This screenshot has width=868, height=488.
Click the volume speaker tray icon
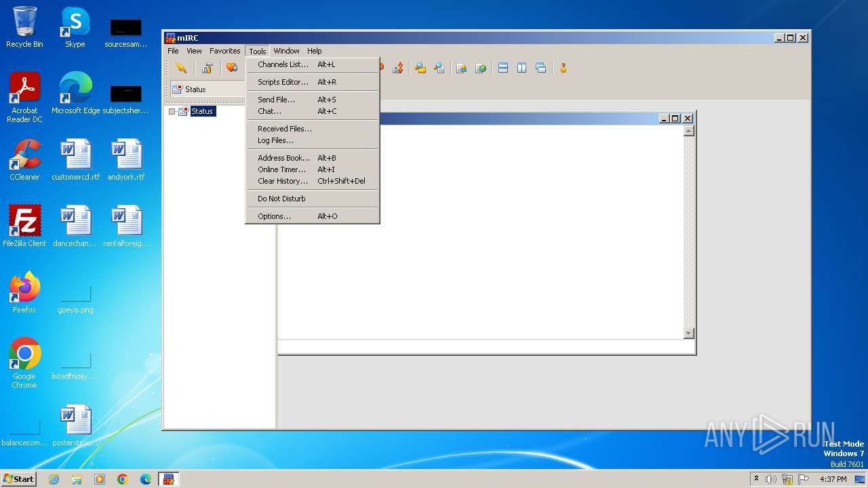[x=771, y=479]
